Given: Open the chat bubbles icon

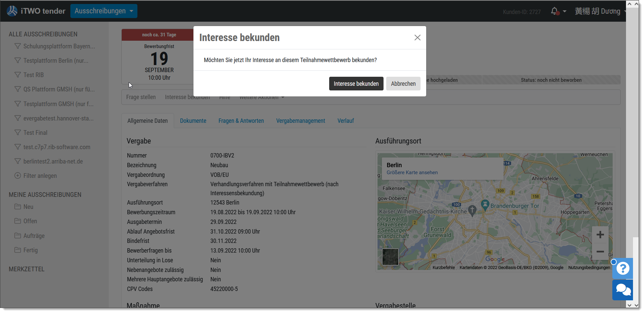Looking at the screenshot, I should (x=622, y=290).
